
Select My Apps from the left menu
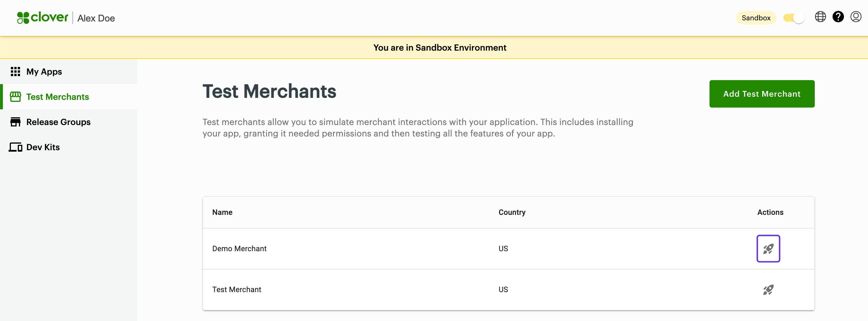pos(44,71)
